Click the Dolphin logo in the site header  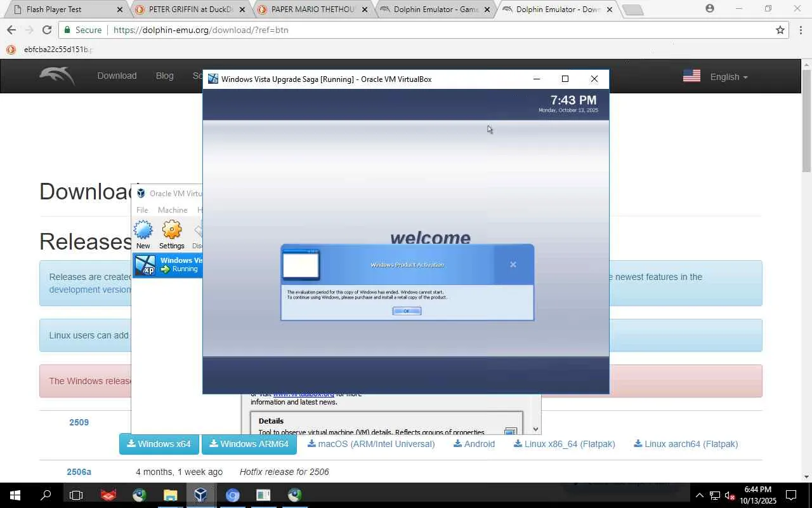[x=57, y=76]
